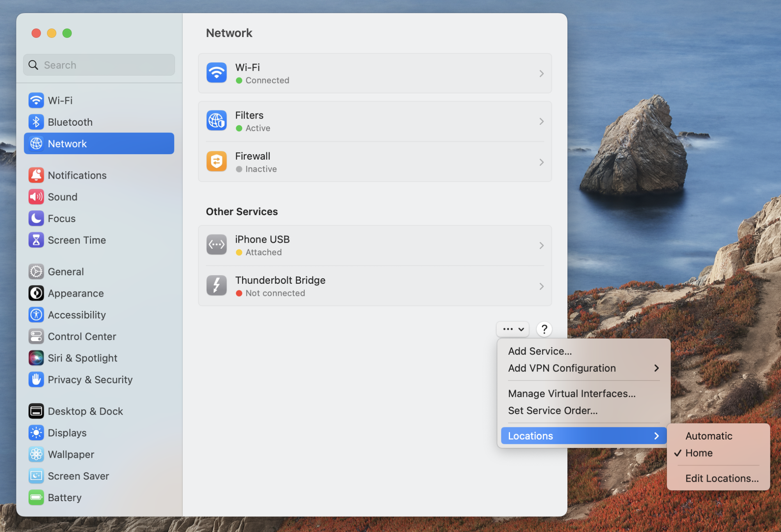Expand the iPhone USB row chevron

click(542, 246)
